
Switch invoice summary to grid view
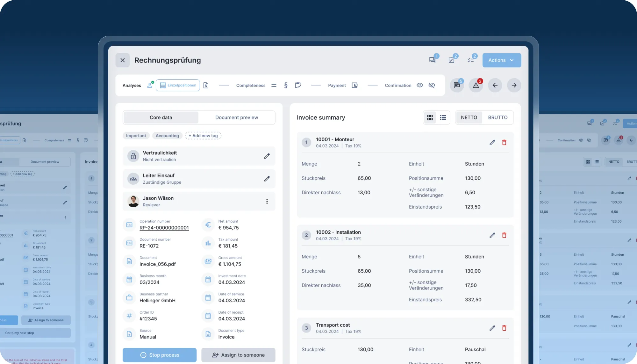point(430,118)
